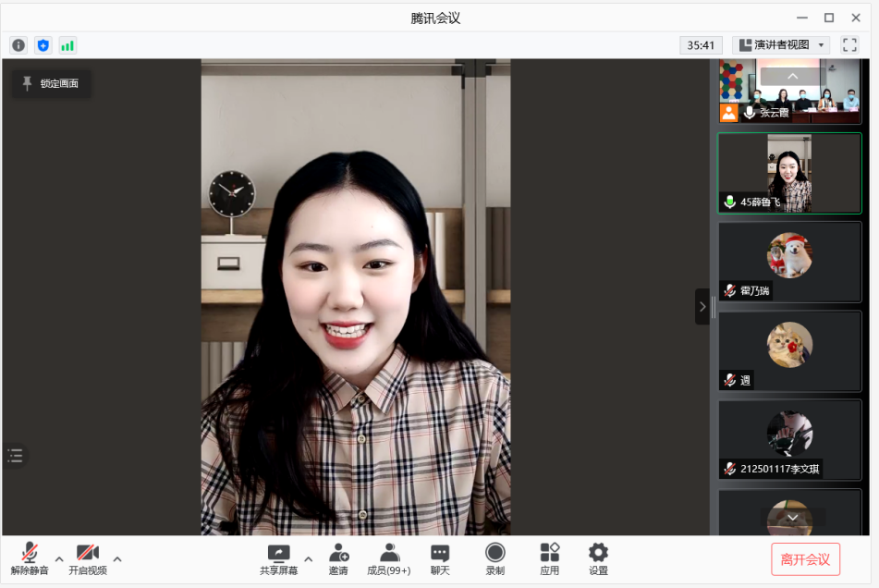Open the 演讲者视图 layout dropdown
The width and height of the screenshot is (879, 588).
pyautogui.click(x=781, y=45)
